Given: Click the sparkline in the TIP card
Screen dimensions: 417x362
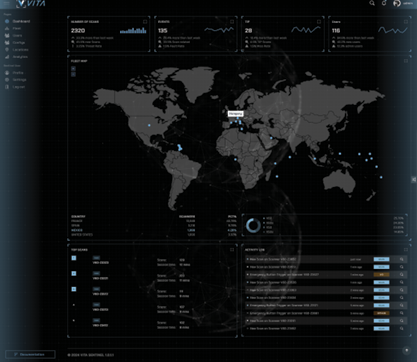Looking at the screenshot, I should (306, 30).
